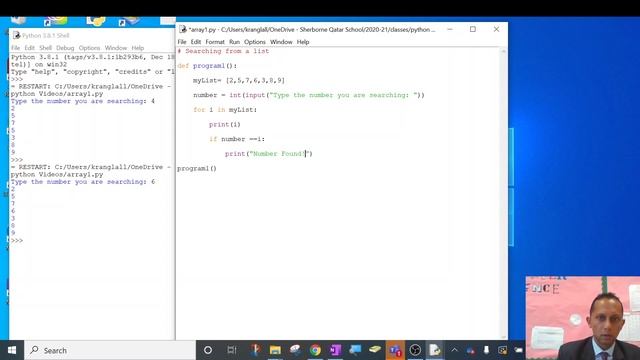This screenshot has height=360, width=640.
Task: Maximize the array1.py editor window
Action: point(473,29)
